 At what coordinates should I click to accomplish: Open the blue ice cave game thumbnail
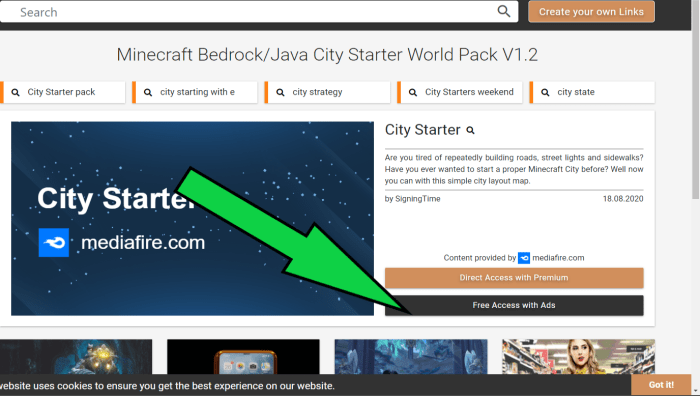point(411,357)
